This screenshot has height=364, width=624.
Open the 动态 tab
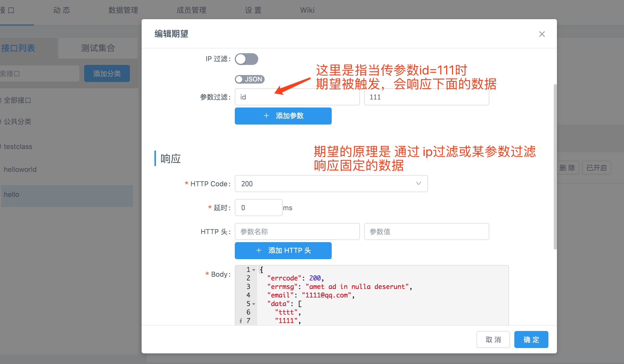(x=61, y=10)
